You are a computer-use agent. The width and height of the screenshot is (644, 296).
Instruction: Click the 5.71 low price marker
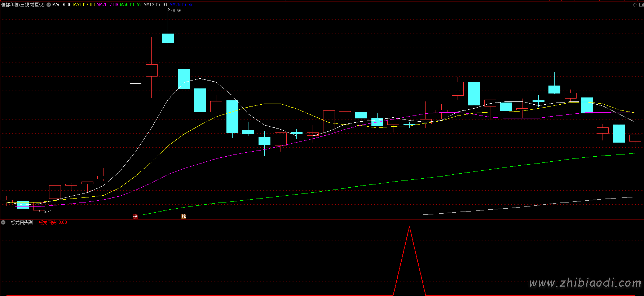(x=48, y=212)
